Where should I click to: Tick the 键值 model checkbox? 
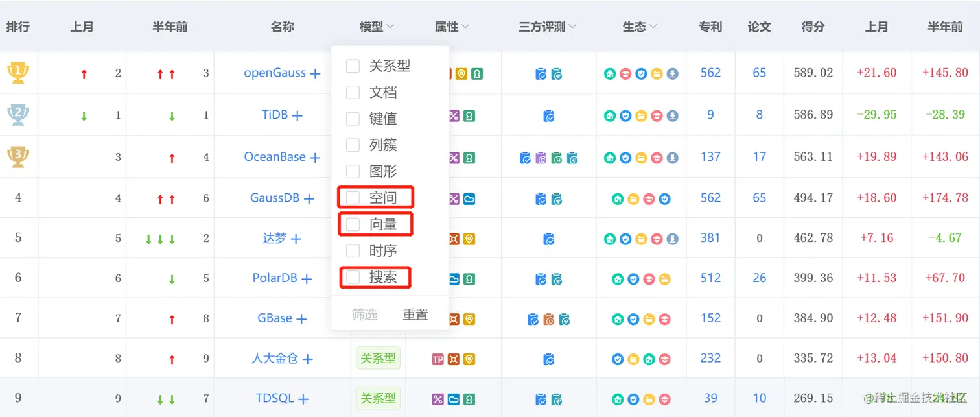(353, 119)
